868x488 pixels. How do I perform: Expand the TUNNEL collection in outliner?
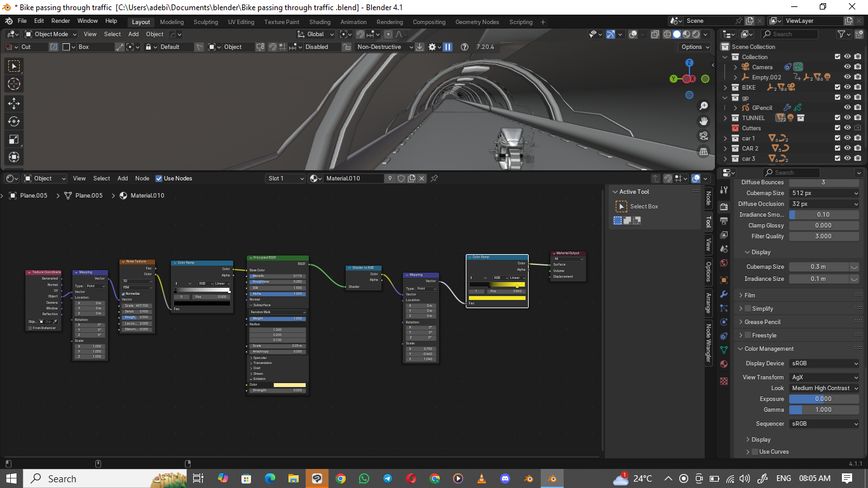point(726,118)
